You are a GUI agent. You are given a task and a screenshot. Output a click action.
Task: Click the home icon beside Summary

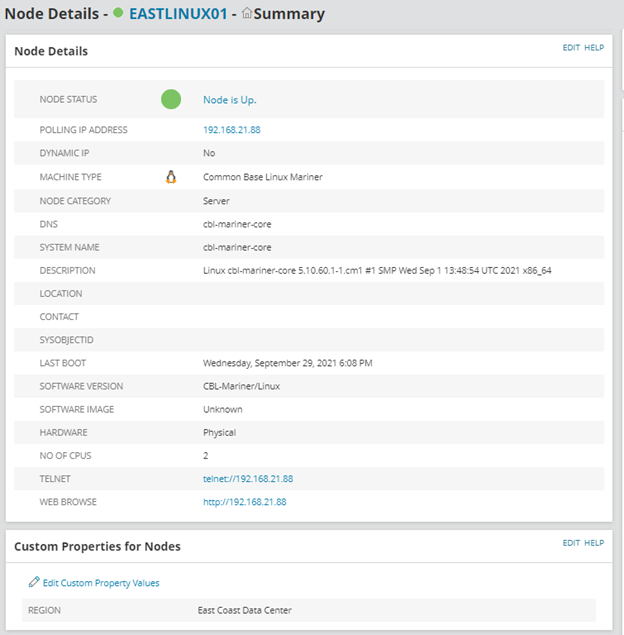[x=246, y=14]
